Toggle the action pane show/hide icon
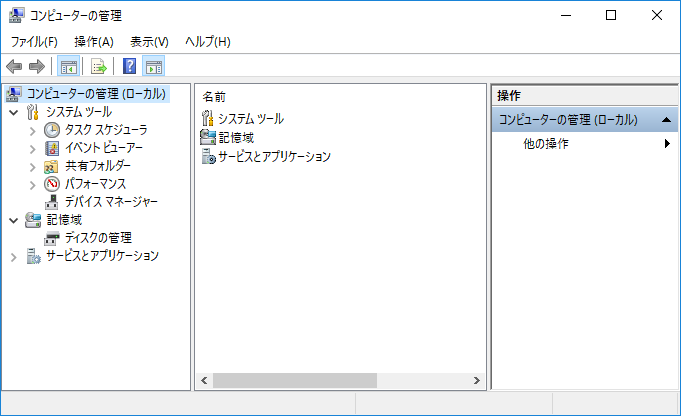This screenshot has height=416, width=681. tap(154, 67)
